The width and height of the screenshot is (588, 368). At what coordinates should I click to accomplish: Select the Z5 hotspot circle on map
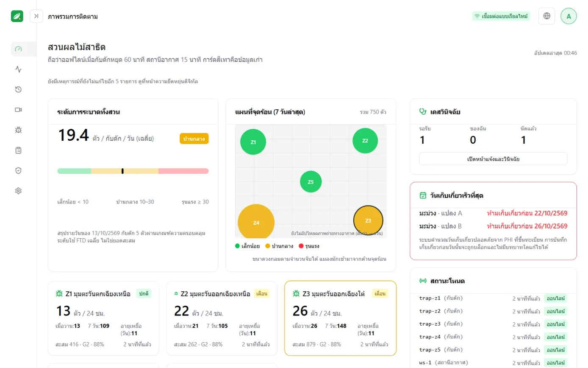coord(311,182)
